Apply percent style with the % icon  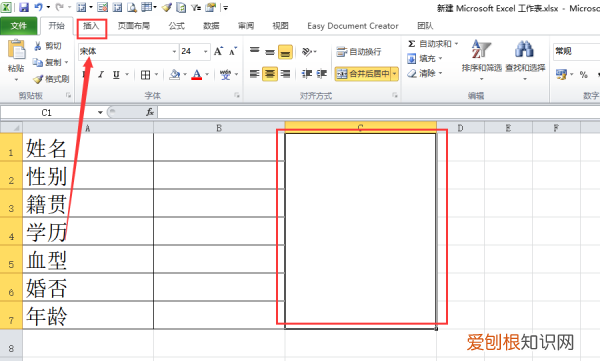point(584,74)
